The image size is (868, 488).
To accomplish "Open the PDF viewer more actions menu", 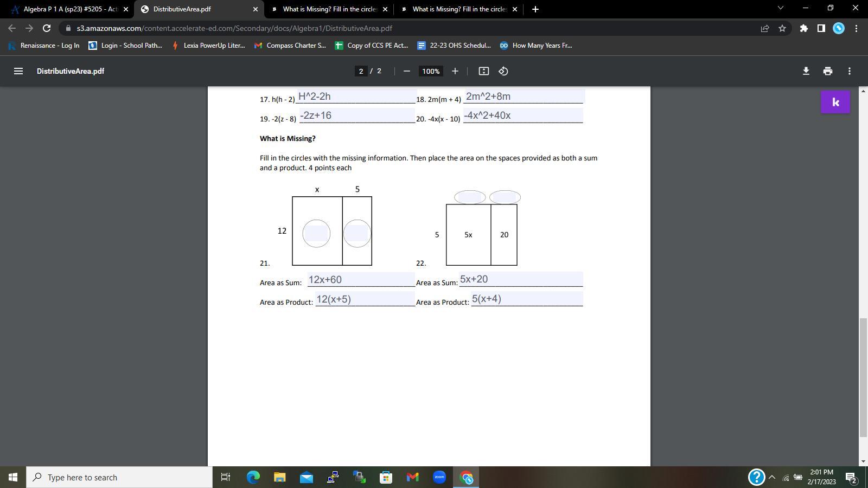I will [849, 71].
